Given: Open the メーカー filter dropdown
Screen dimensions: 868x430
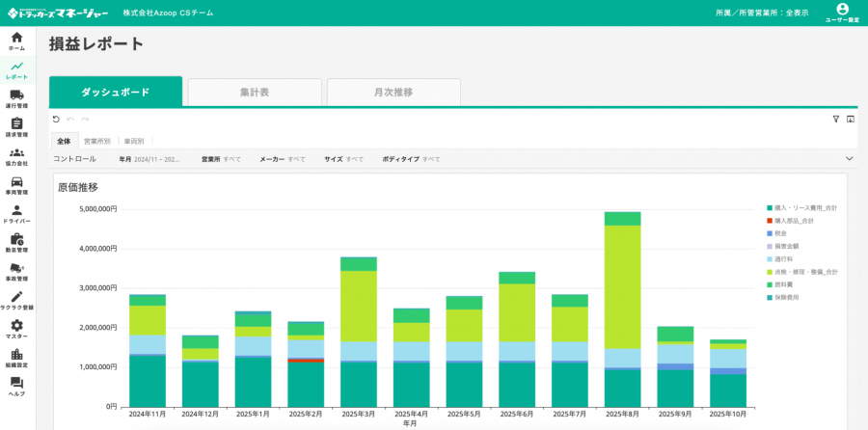Looking at the screenshot, I should point(283,159).
